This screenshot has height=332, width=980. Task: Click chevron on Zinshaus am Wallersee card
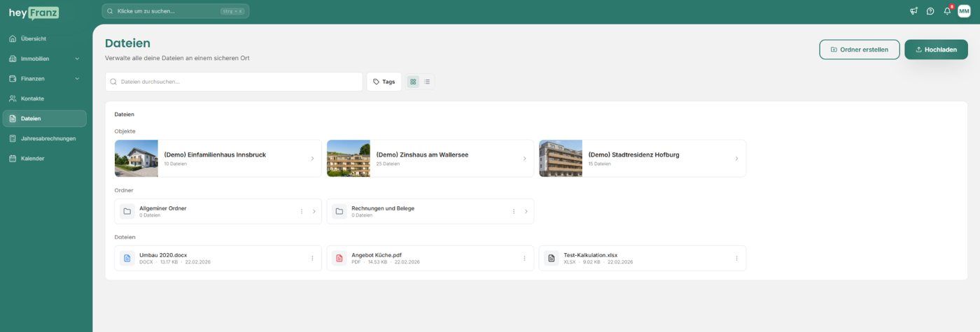coord(524,159)
